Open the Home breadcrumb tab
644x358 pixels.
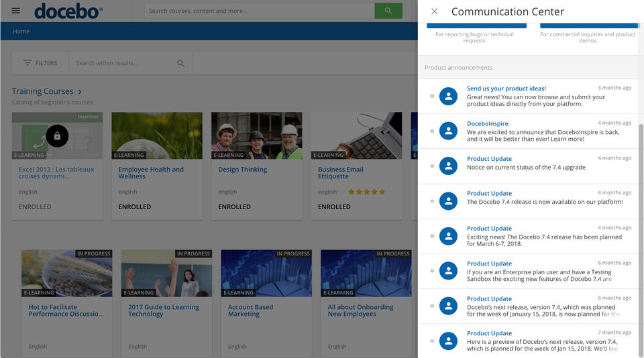point(21,32)
